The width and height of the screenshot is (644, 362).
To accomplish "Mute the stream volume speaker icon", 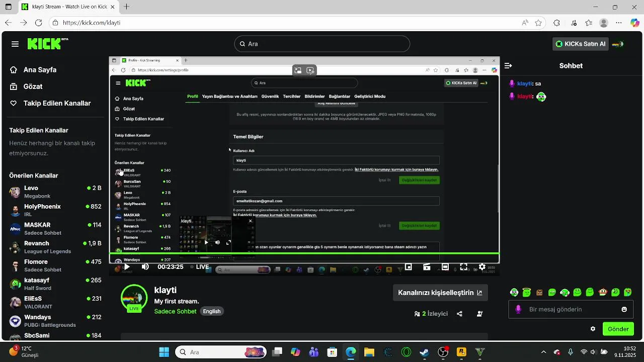I will pos(145,266).
